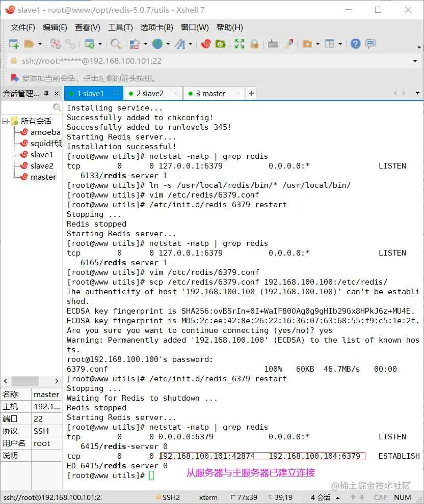The width and height of the screenshot is (424, 504).
Task: Click the new folder toolbar icon
Action: tap(307, 44)
